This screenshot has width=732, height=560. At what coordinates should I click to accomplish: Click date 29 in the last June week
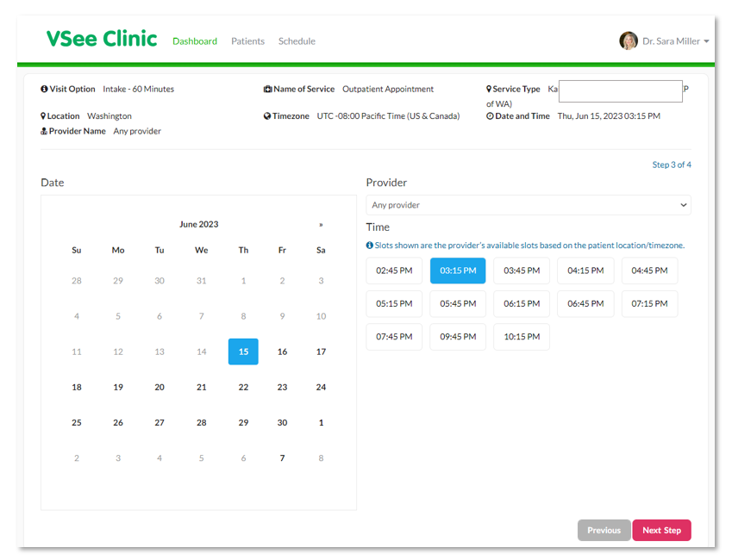(x=243, y=422)
